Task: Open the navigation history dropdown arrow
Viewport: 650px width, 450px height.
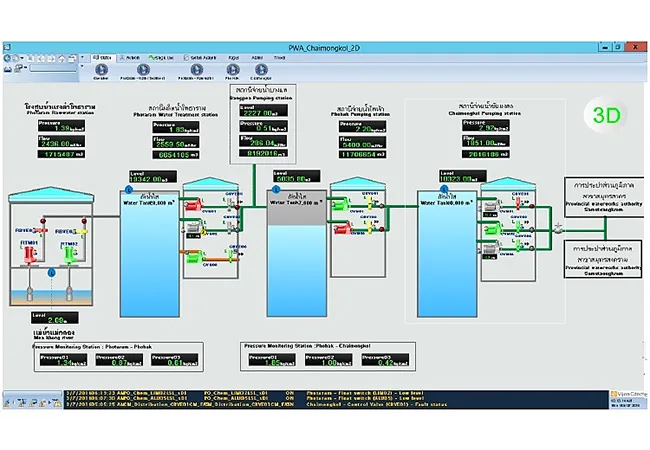Action: [x=22, y=58]
